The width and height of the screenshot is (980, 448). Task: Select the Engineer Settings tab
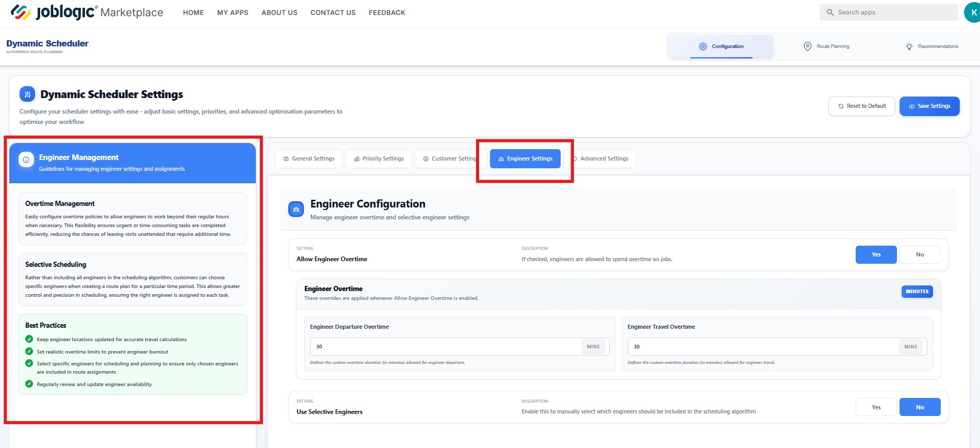click(x=525, y=158)
